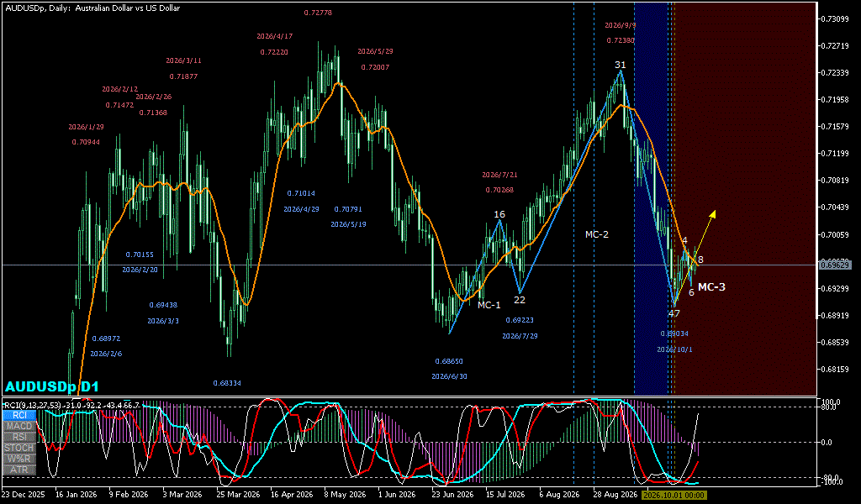Click the date label 2026/2/20

tap(140, 270)
